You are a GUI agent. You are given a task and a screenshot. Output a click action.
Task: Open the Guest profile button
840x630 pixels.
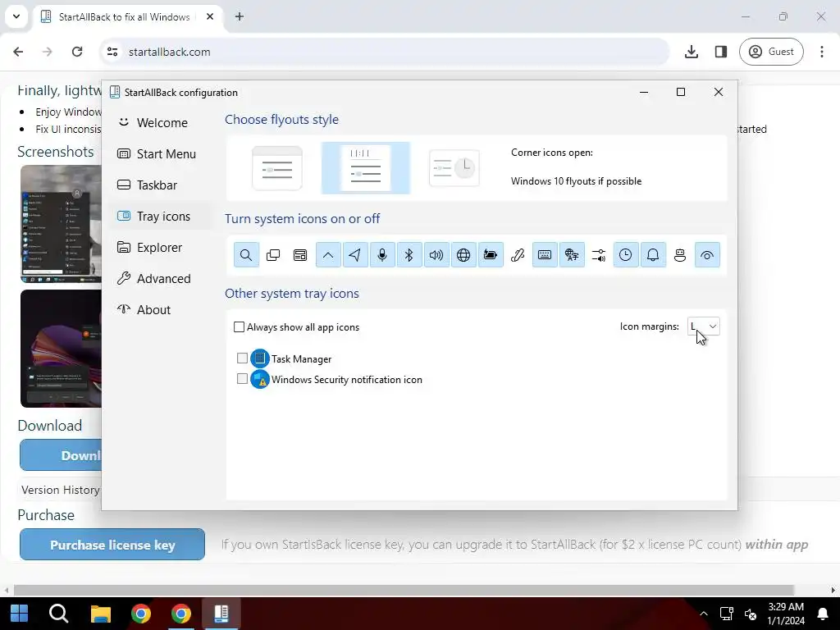tap(771, 52)
